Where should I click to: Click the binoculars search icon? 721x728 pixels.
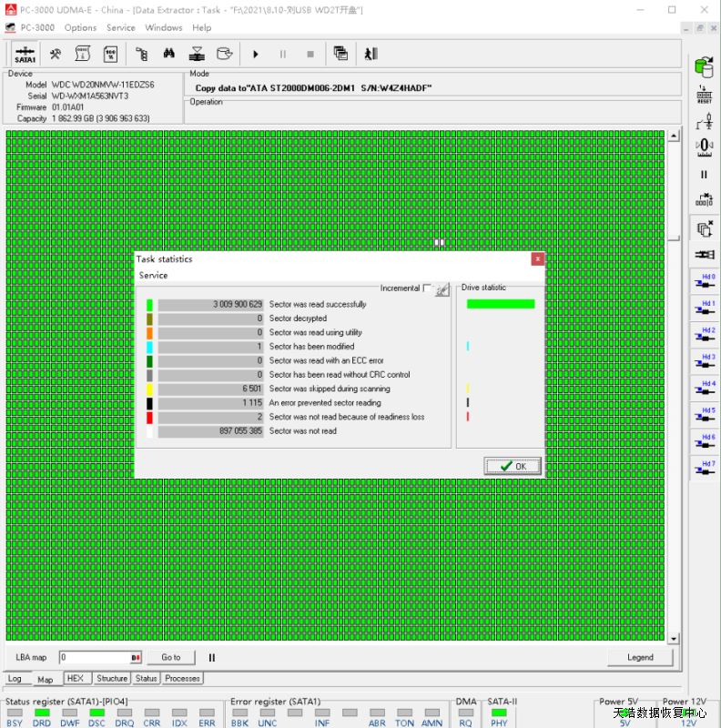coord(169,55)
